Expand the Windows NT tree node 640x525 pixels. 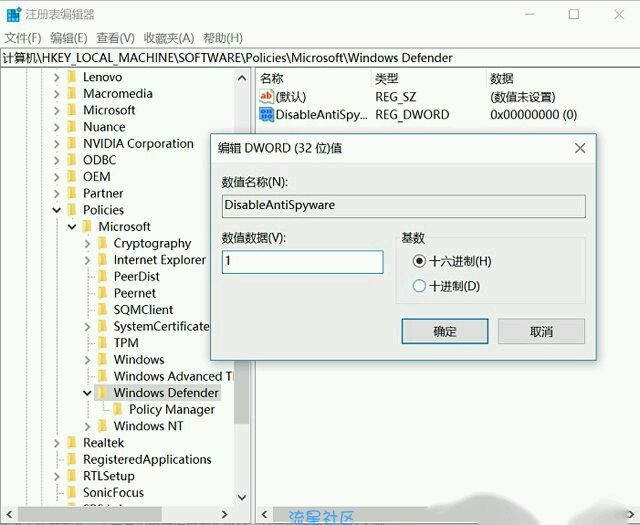(87, 427)
